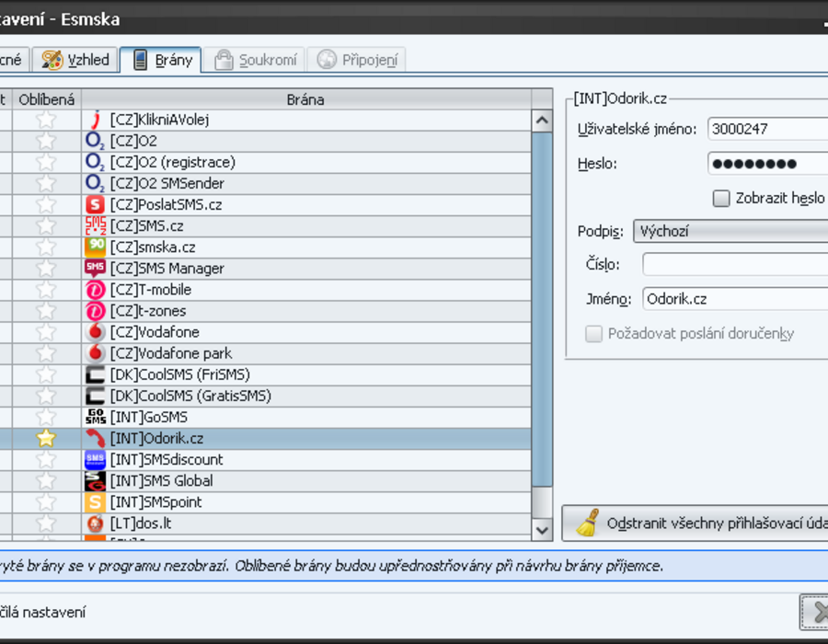Click the empty Číslo input field
Screen dimensions: 828x644
735,264
